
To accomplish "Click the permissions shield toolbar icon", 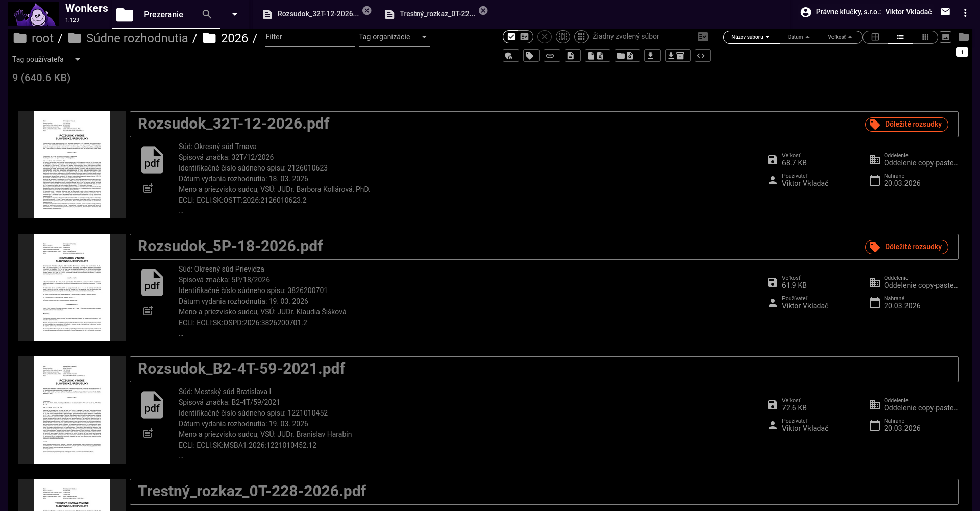I will (510, 56).
